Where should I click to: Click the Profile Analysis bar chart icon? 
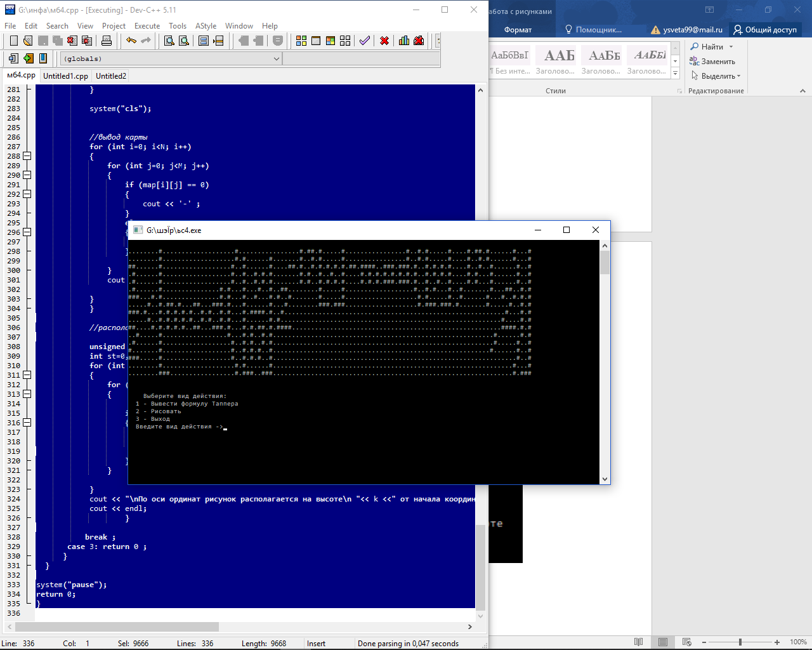click(x=404, y=41)
